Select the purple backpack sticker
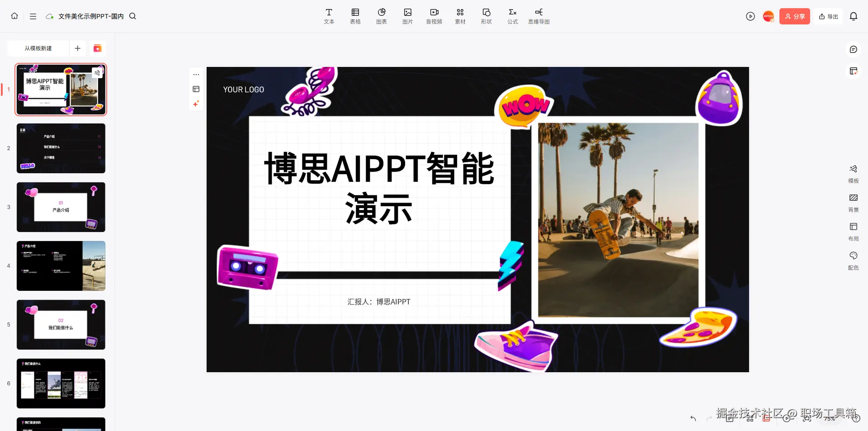 pos(720,98)
